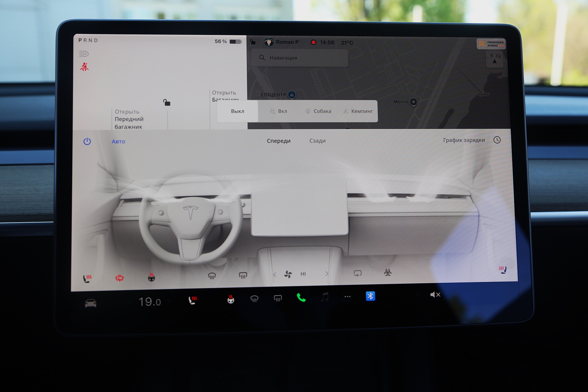Toggle air recirculation icon
This screenshot has width=588, height=392.
tap(358, 273)
